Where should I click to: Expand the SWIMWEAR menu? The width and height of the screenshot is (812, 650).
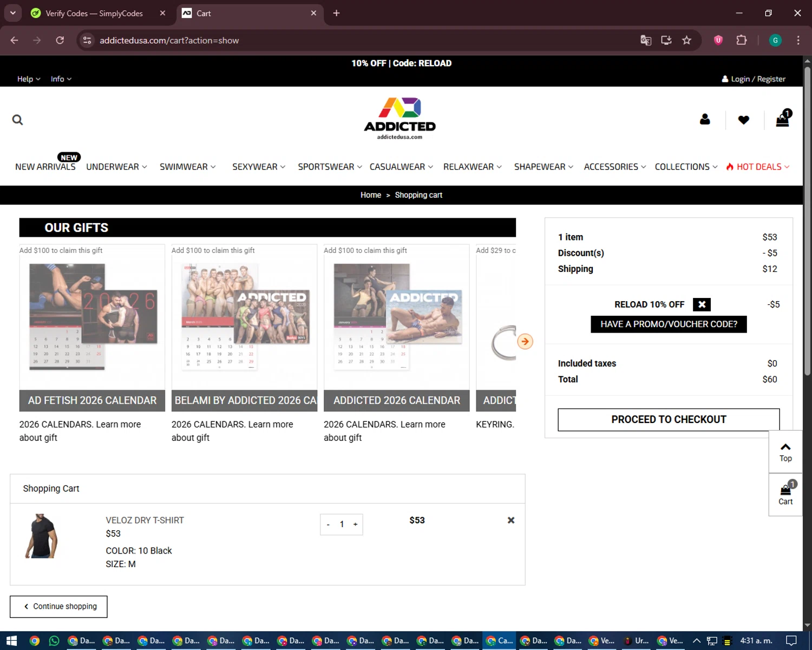[187, 167]
